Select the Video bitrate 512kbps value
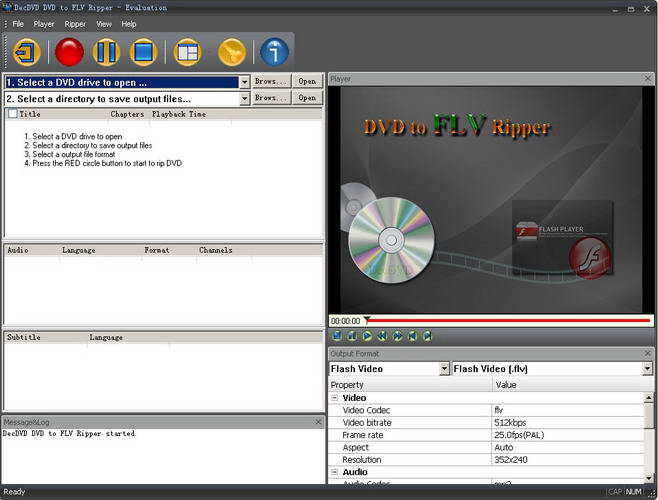Image resolution: width=658 pixels, height=500 pixels. point(568,423)
